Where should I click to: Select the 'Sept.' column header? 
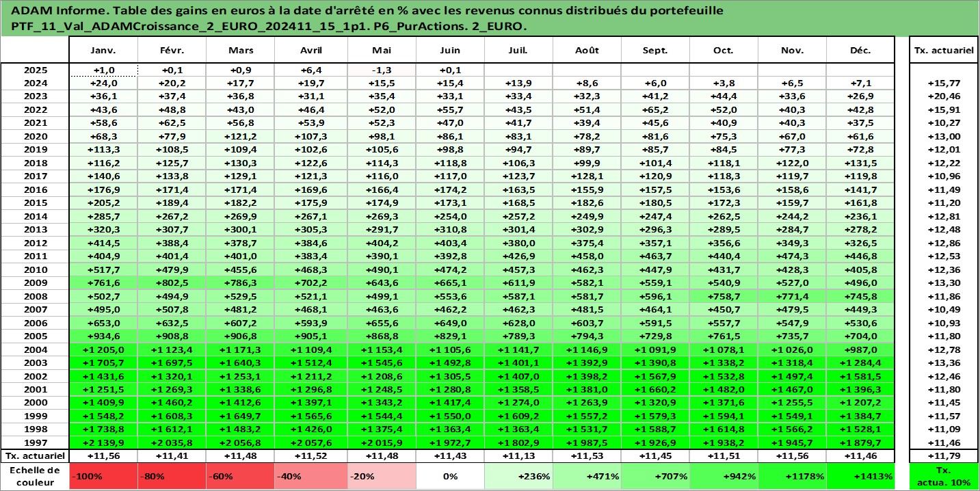[655, 51]
